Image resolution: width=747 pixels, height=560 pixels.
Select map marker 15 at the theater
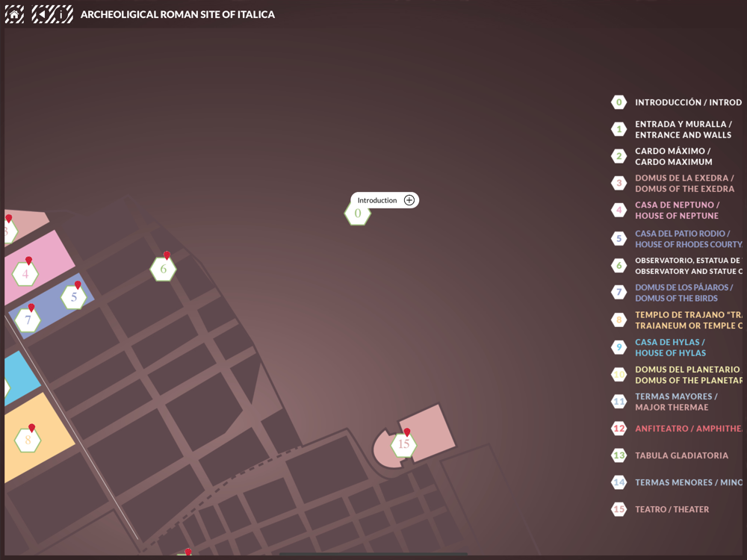(x=403, y=444)
